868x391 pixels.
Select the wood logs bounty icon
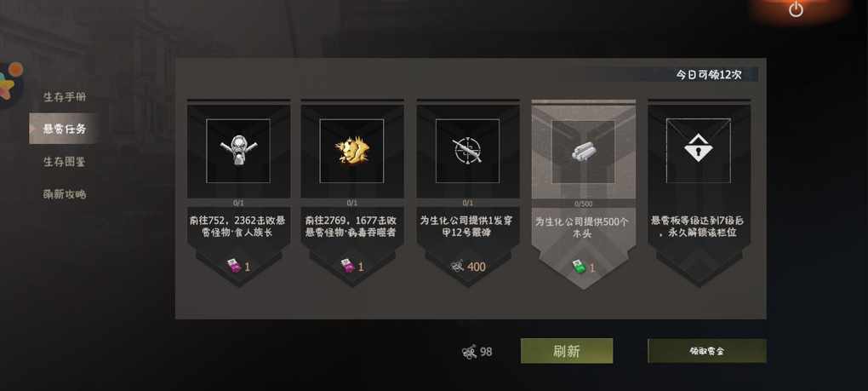tap(583, 152)
